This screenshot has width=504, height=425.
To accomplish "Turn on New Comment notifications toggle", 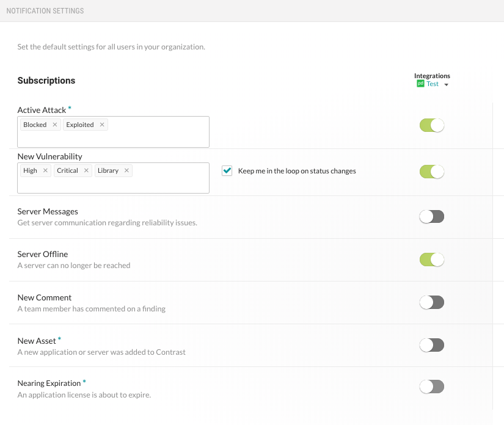I will [431, 302].
